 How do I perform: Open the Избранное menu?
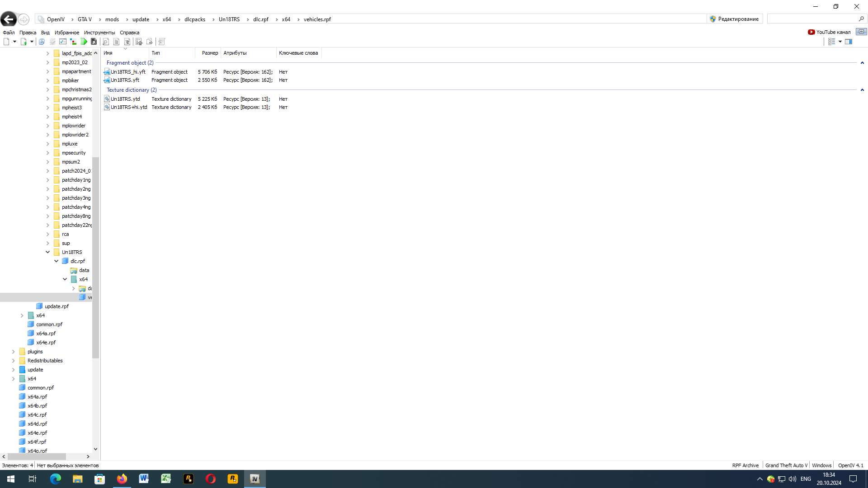pyautogui.click(x=66, y=33)
